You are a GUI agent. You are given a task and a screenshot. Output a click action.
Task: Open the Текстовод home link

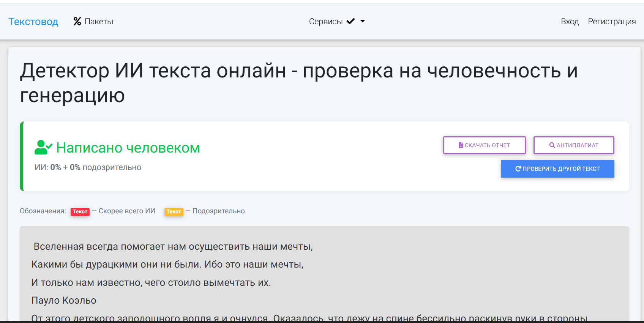click(33, 22)
